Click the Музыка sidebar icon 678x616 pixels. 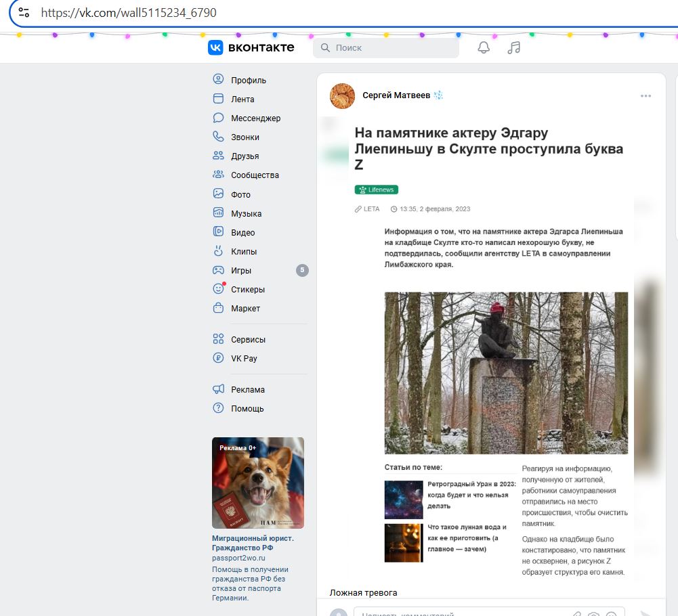point(218,213)
